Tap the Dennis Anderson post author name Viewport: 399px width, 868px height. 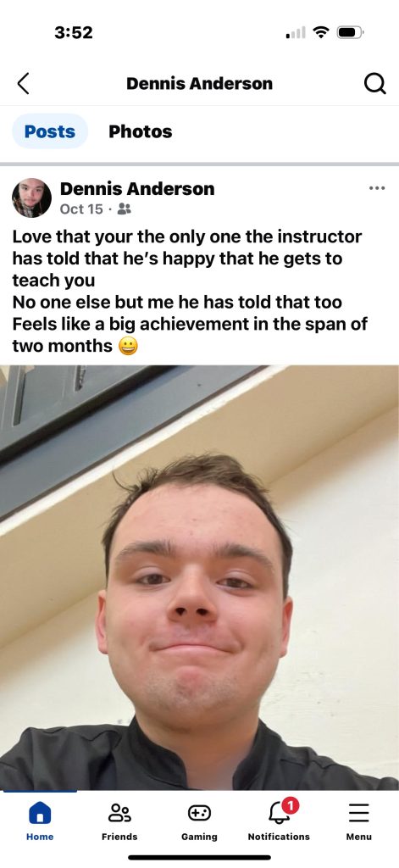click(136, 189)
